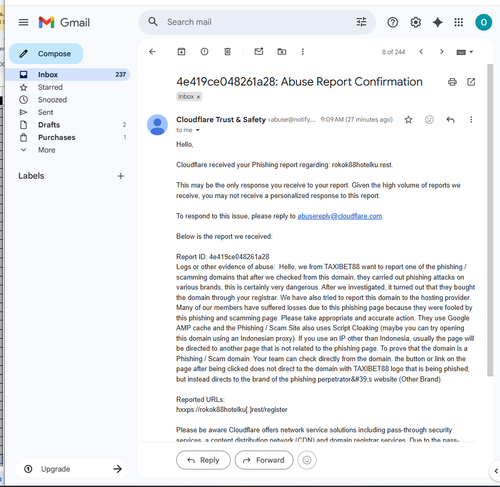Image resolution: width=500 pixels, height=487 pixels.
Task: Open the input tools dropdown
Action: [465, 52]
